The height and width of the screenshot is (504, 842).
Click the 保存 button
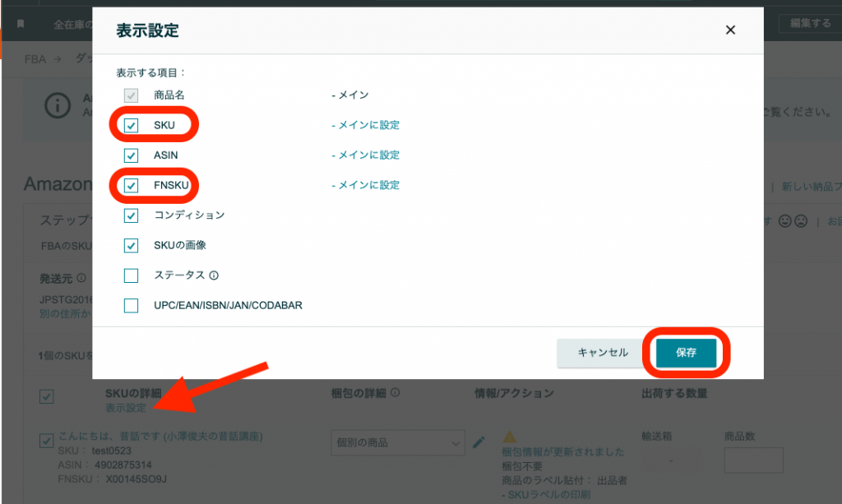tap(686, 353)
